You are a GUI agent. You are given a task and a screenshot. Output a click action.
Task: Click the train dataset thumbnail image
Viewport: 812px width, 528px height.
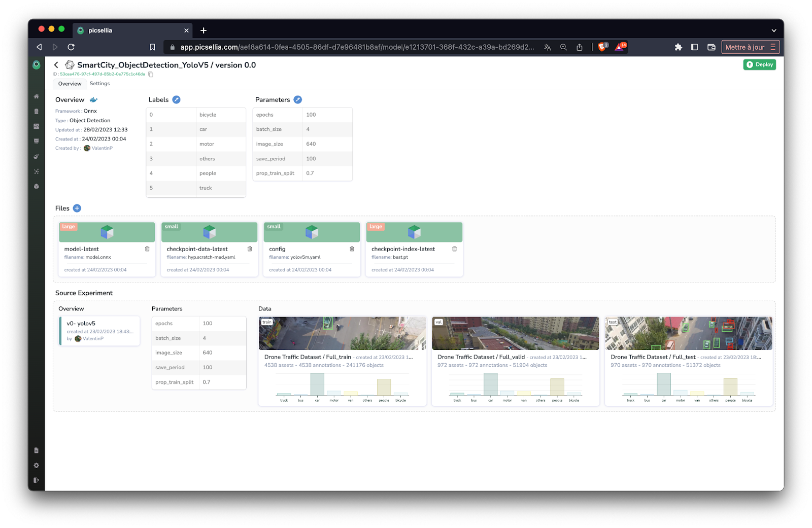[x=343, y=333]
